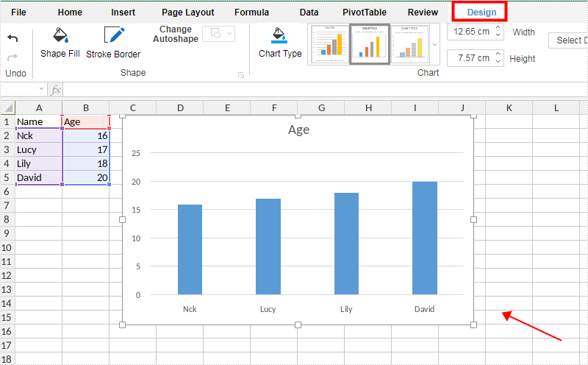
Task: Select the third chart style thumbnail
Action: pos(409,44)
